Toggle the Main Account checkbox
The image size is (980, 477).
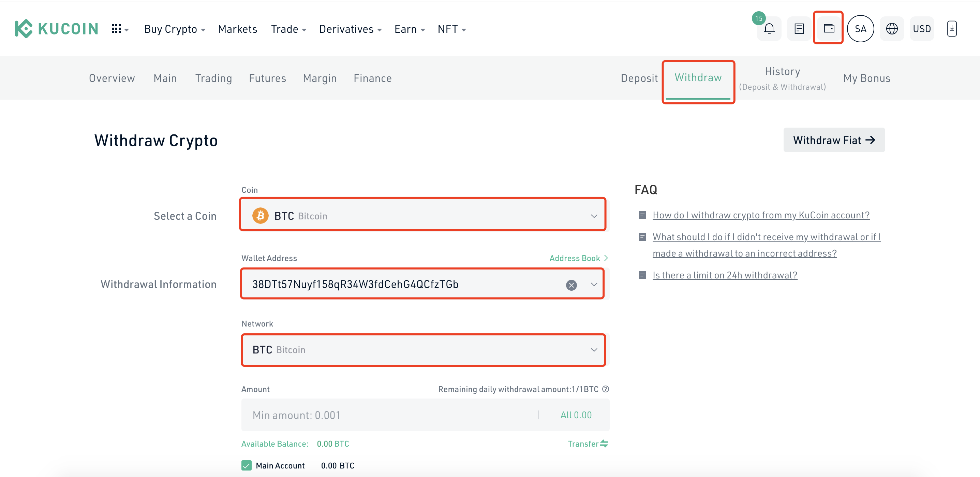point(247,465)
